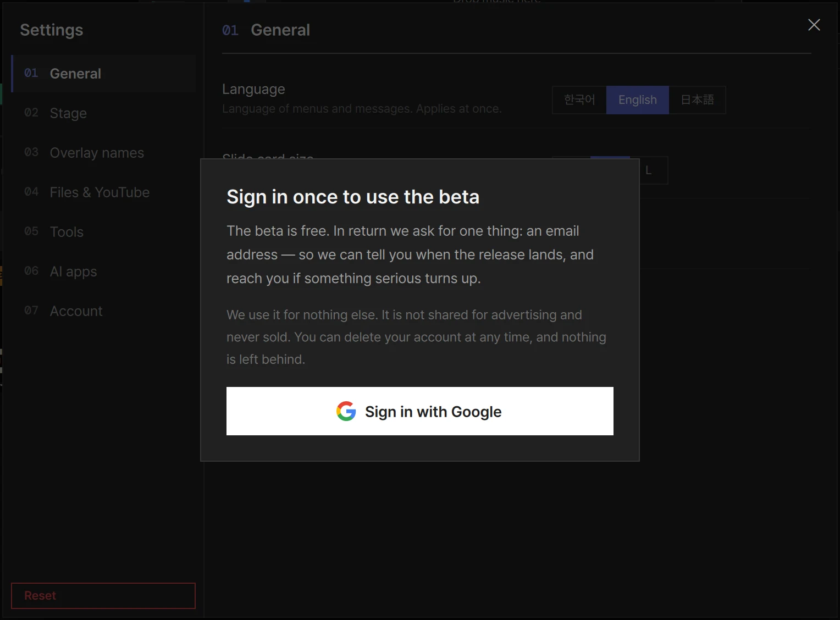840x620 pixels.
Task: Select 日本語 as the language
Action: point(697,100)
